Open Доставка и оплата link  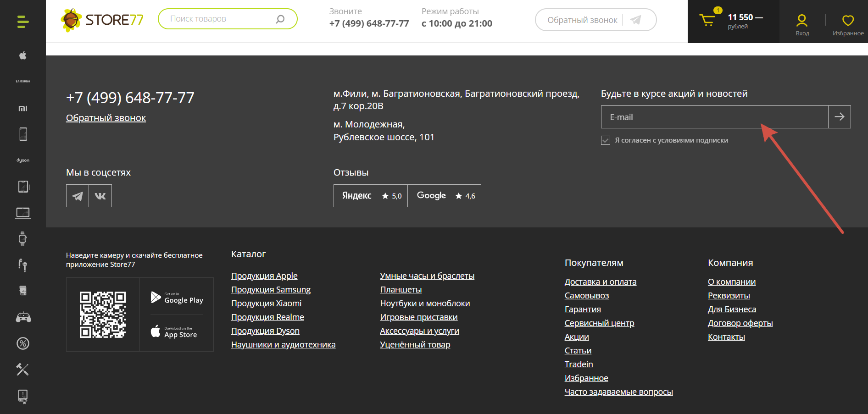[x=601, y=282]
